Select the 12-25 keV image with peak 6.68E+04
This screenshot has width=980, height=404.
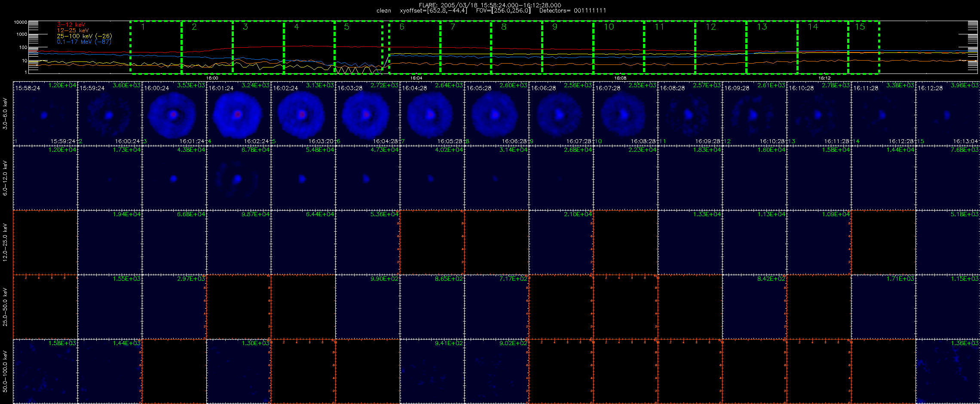click(174, 242)
